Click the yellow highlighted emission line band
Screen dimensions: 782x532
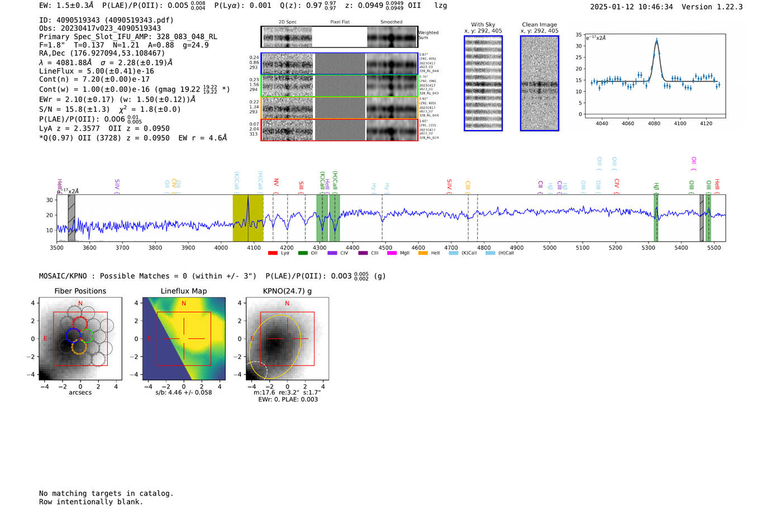tap(248, 218)
